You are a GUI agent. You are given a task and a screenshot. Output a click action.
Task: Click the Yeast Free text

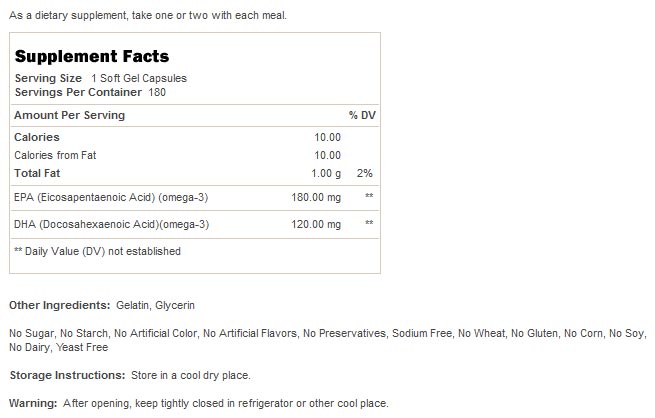tap(85, 347)
